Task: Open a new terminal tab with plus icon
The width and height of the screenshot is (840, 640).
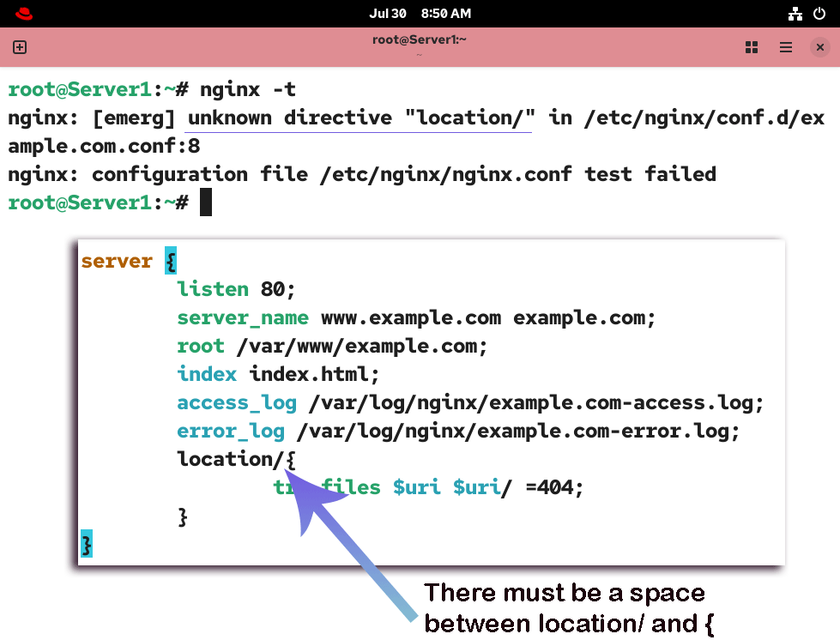Action: coord(20,47)
